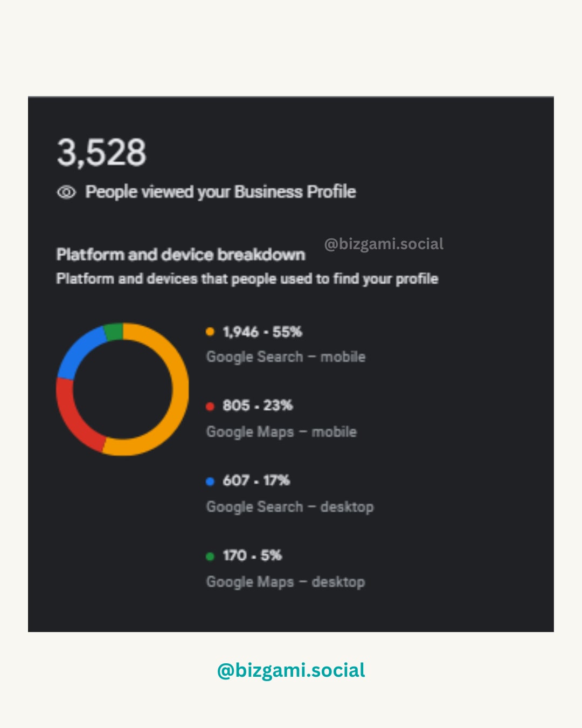
Task: Click the "Google Maps – mobile" legend label
Action: (x=281, y=432)
